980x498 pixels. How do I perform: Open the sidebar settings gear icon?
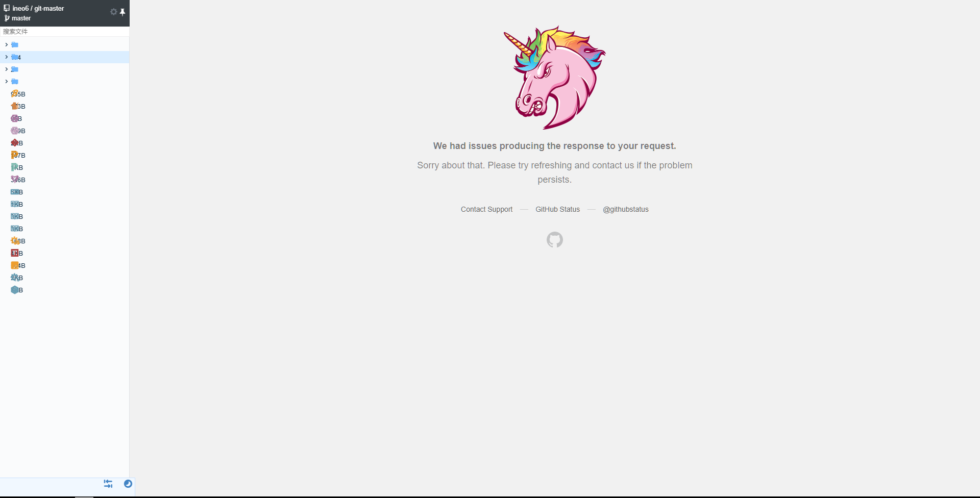point(113,12)
